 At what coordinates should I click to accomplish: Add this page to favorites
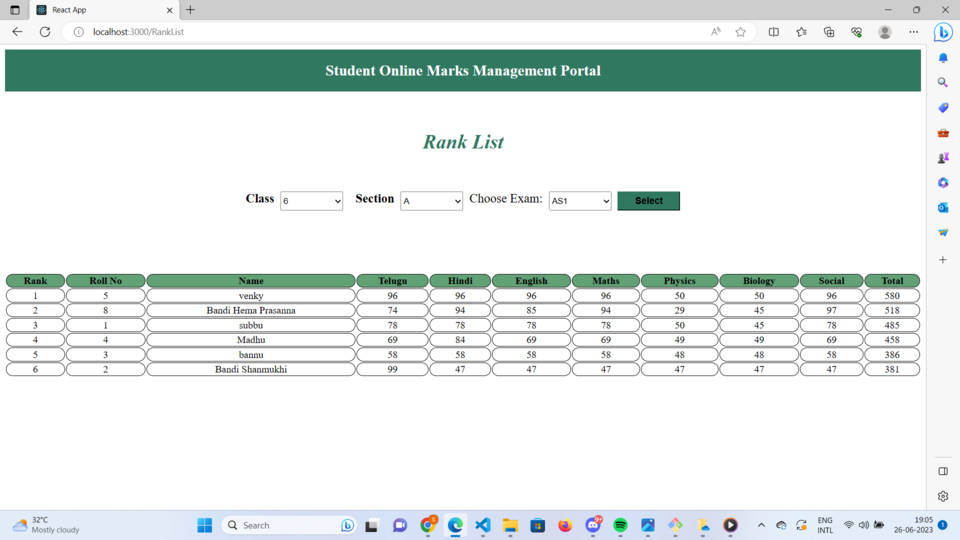(740, 32)
